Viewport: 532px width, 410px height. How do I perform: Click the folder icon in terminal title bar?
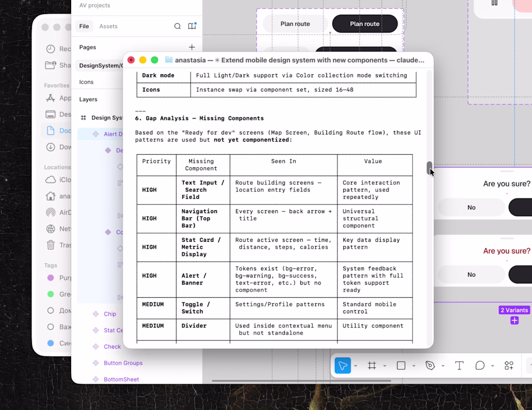(169, 59)
